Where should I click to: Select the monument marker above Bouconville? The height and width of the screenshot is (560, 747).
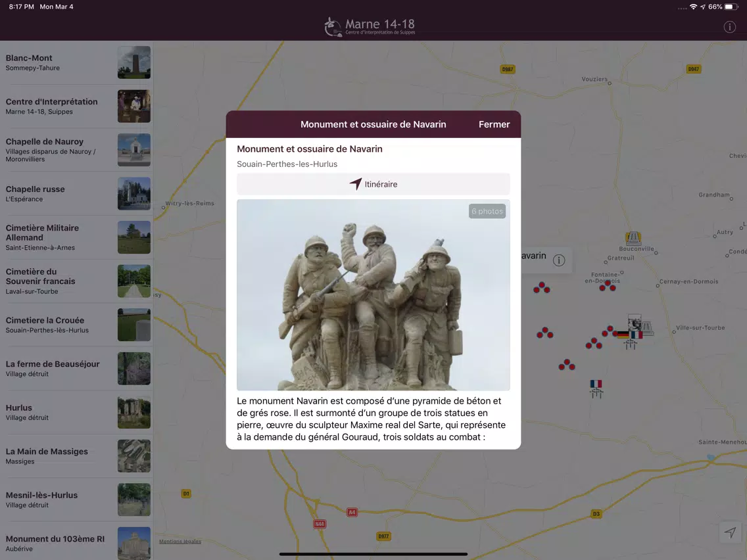(633, 238)
